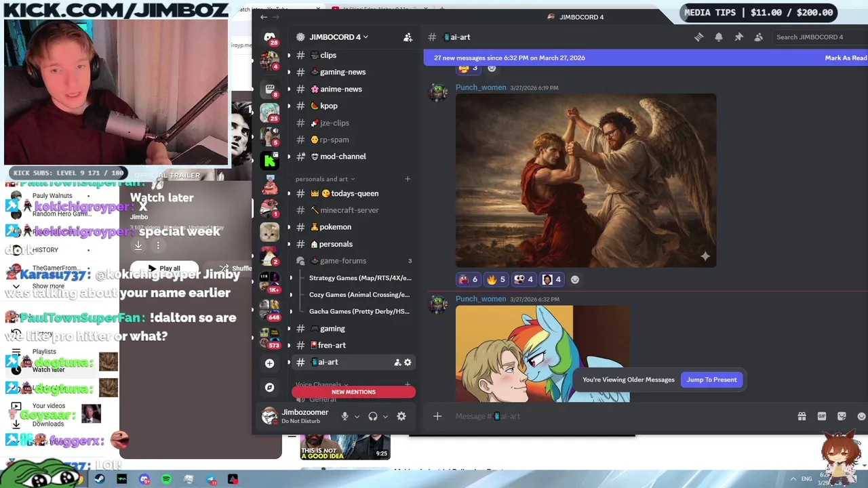Screen dimensions: 868x488
Task: Open Discord direct messages home icon
Action: point(269,37)
